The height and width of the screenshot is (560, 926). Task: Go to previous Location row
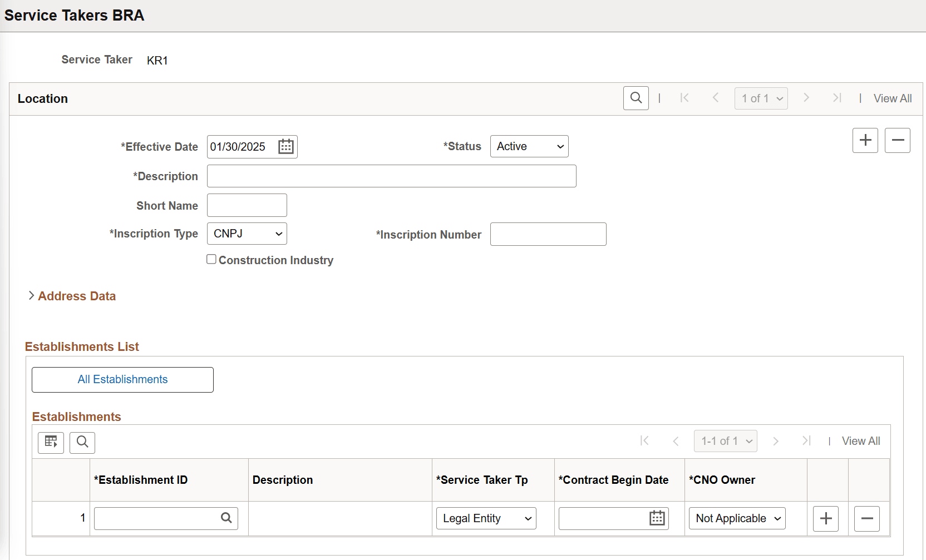(716, 98)
